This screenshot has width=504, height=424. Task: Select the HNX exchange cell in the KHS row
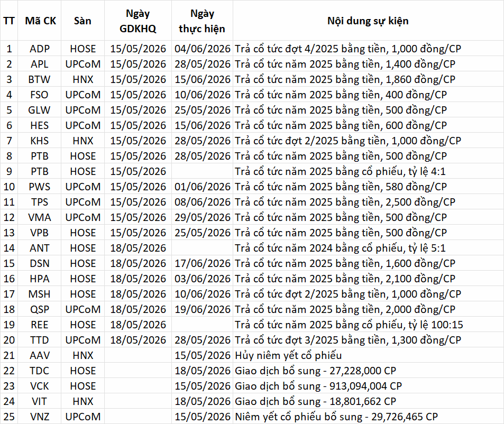[83, 141]
